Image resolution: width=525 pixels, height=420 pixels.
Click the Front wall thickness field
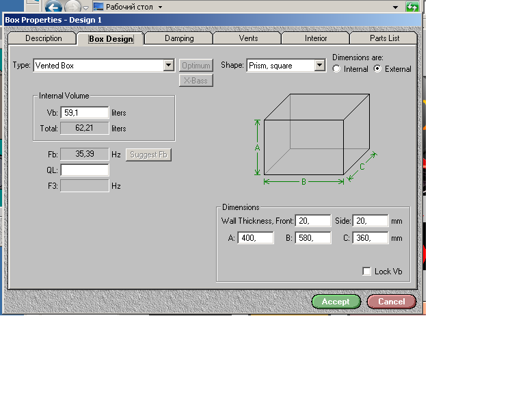(313, 221)
